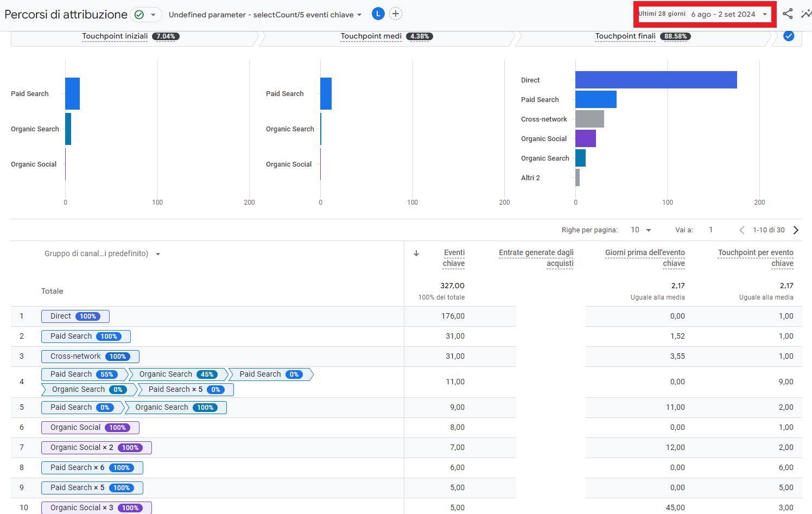Click the Organic Social × 2 path chip
The height and width of the screenshot is (514, 812).
97,448
